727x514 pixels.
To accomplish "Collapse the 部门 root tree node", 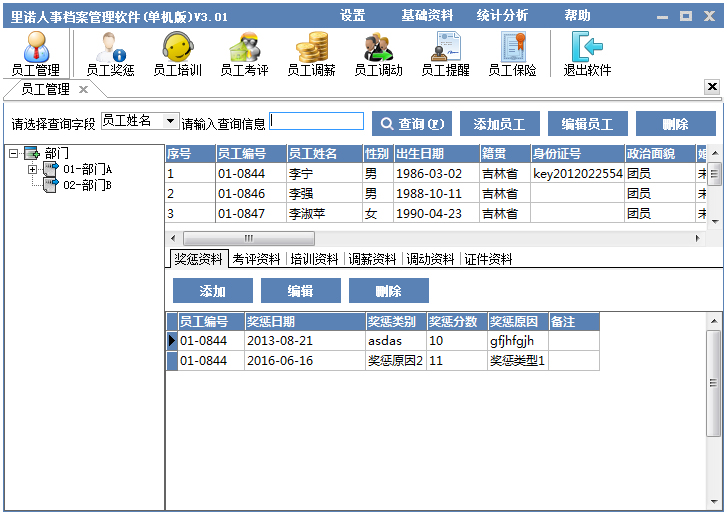I will pyautogui.click(x=13, y=153).
